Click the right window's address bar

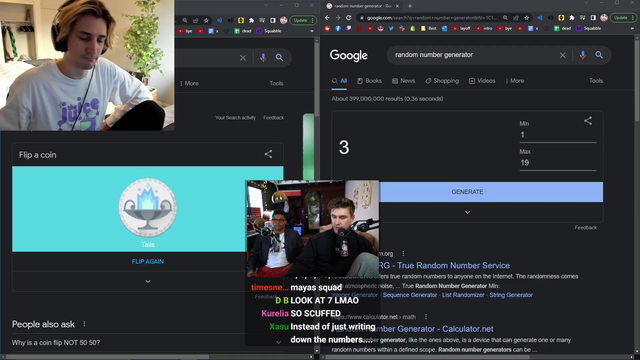[432, 18]
